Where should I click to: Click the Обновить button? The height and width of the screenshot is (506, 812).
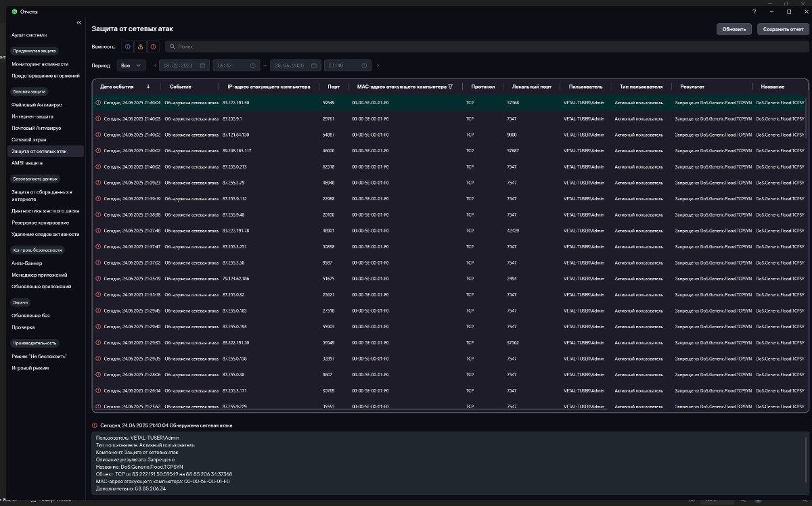point(734,29)
